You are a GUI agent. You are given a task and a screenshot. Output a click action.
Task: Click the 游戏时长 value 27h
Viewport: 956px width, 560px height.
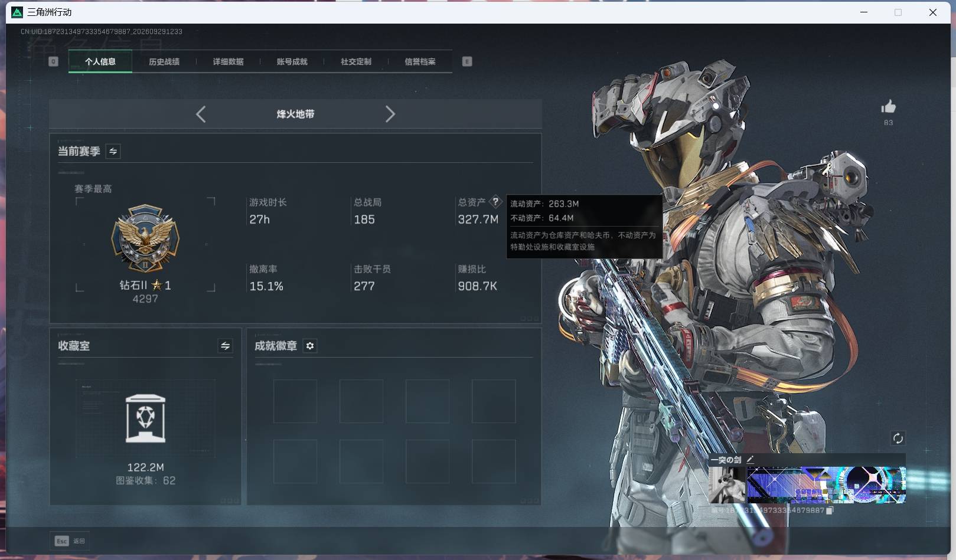pyautogui.click(x=259, y=220)
